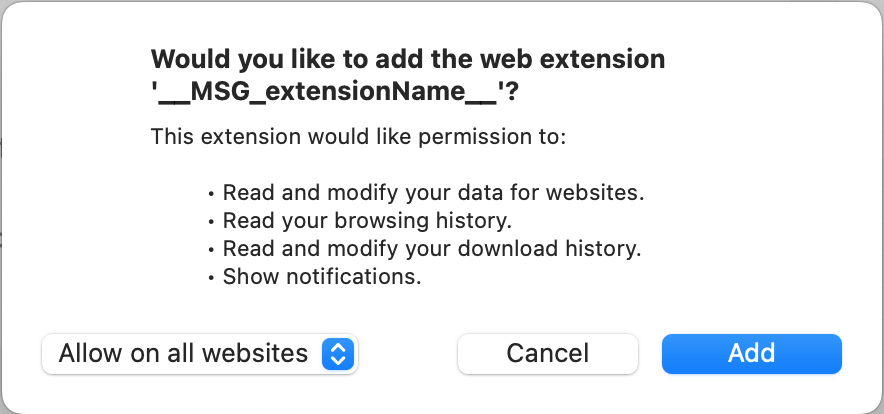This screenshot has width=884, height=414.
Task: Select 'Read and modify your data for websites' line
Action: point(433,192)
